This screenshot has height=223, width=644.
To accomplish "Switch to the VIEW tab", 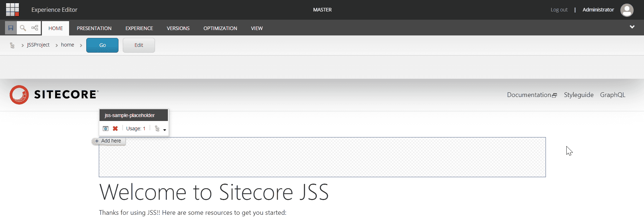I will (x=257, y=28).
